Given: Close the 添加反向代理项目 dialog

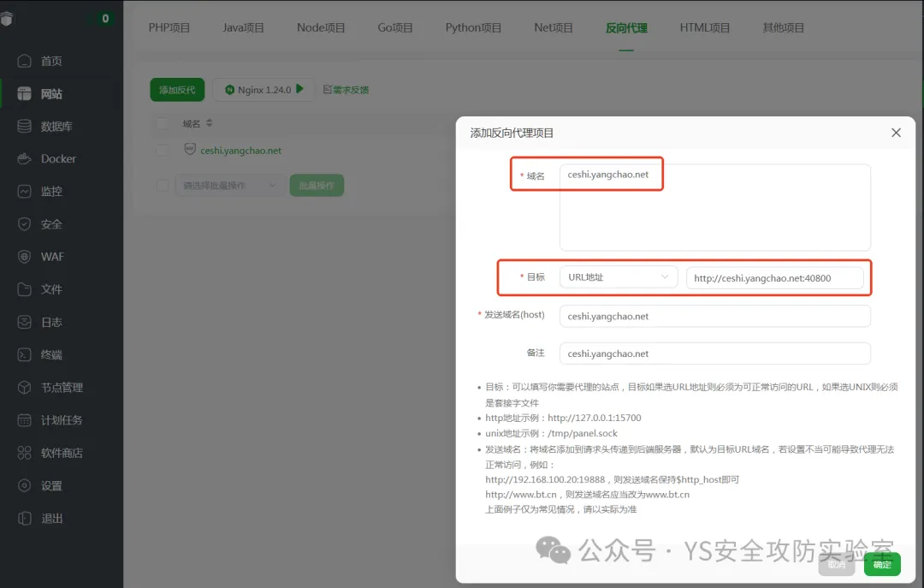Looking at the screenshot, I should pyautogui.click(x=896, y=133).
